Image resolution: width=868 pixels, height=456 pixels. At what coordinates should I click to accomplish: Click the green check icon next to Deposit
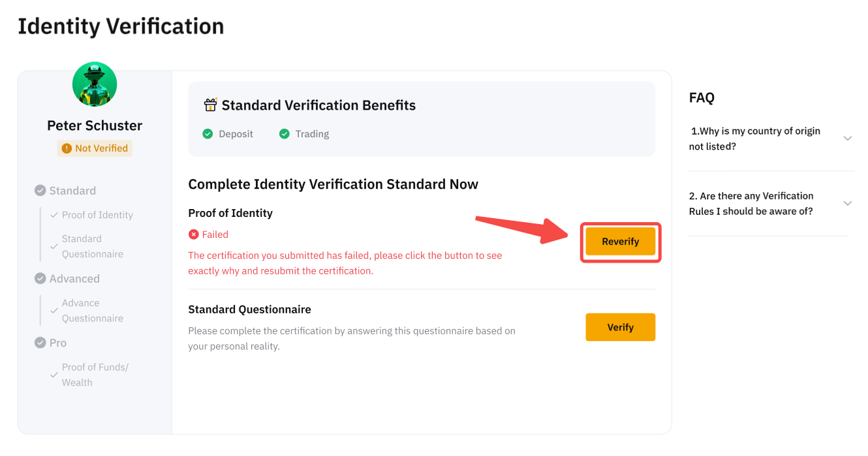click(x=208, y=134)
